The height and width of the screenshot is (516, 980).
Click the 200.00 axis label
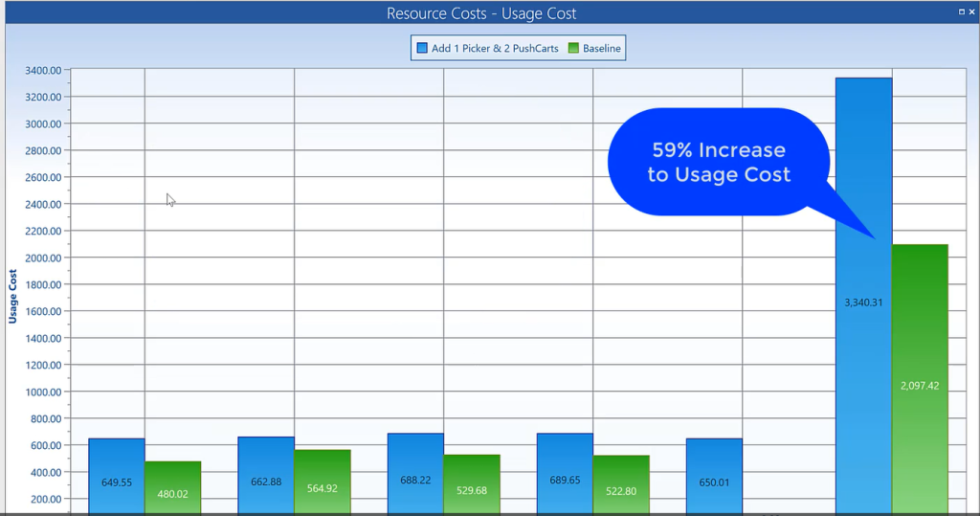[46, 499]
